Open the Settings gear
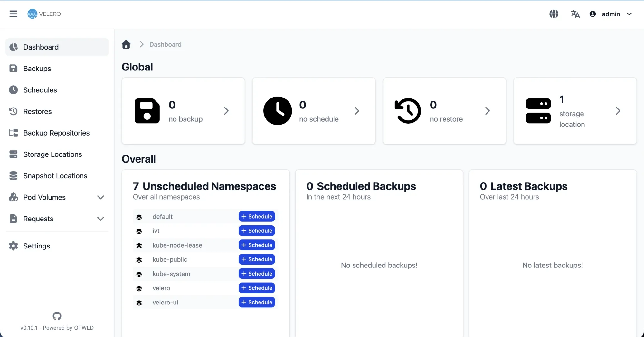This screenshot has width=644, height=337. [x=13, y=246]
